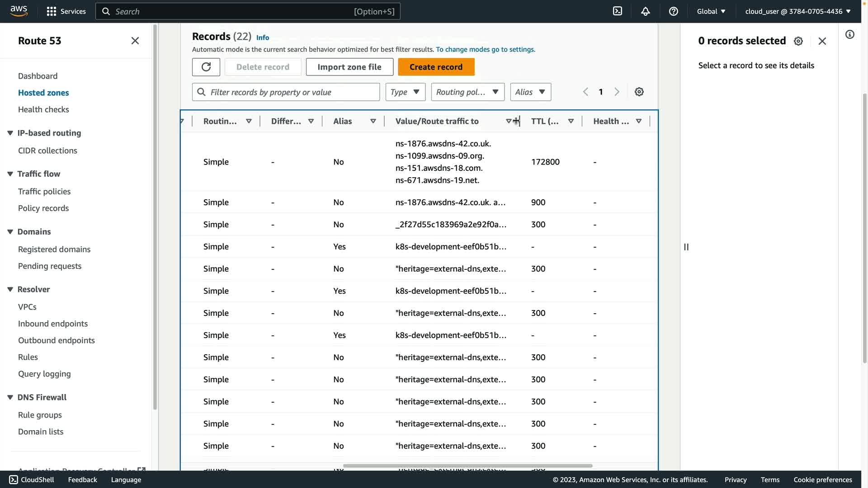Collapse the Traffic flow section

click(10, 174)
